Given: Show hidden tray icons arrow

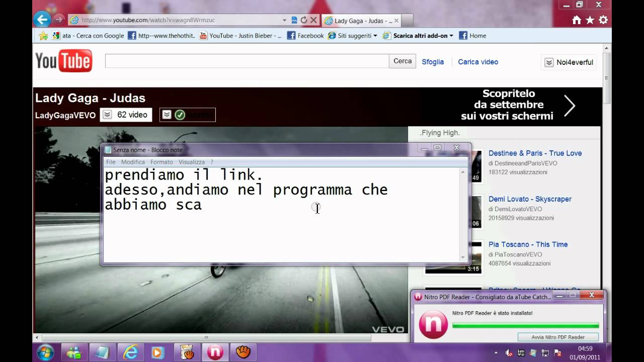Looking at the screenshot, I should 496,352.
